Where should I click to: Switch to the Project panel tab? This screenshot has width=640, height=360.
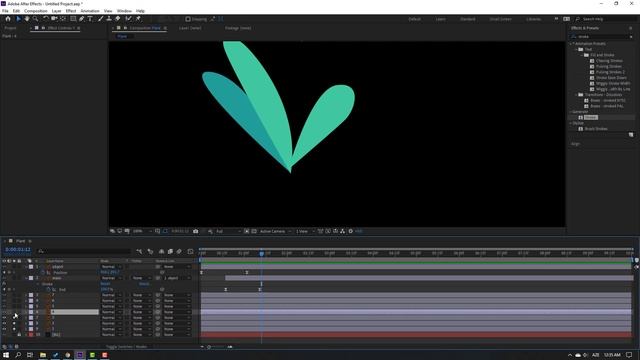point(10,28)
